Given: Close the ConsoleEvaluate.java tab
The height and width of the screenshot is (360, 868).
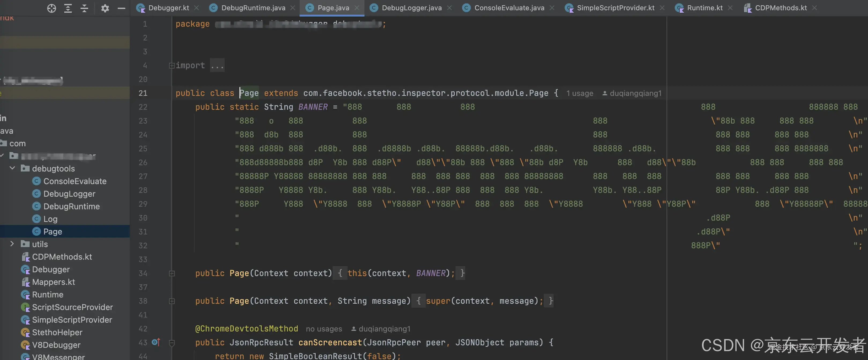Looking at the screenshot, I should pos(552,8).
